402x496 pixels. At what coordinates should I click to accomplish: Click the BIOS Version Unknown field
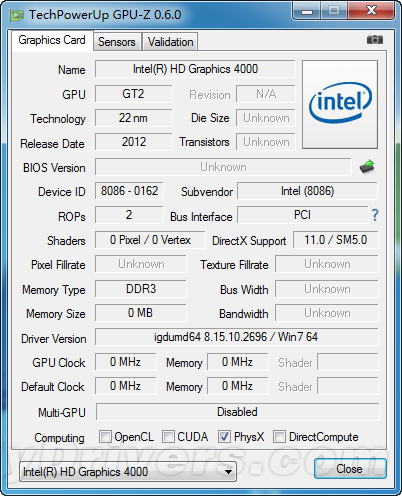223,167
